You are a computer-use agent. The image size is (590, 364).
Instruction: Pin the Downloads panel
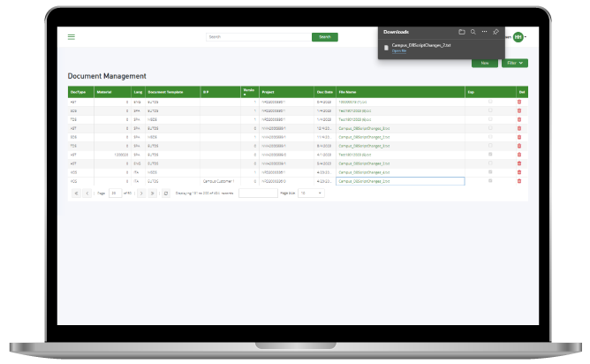tap(495, 31)
